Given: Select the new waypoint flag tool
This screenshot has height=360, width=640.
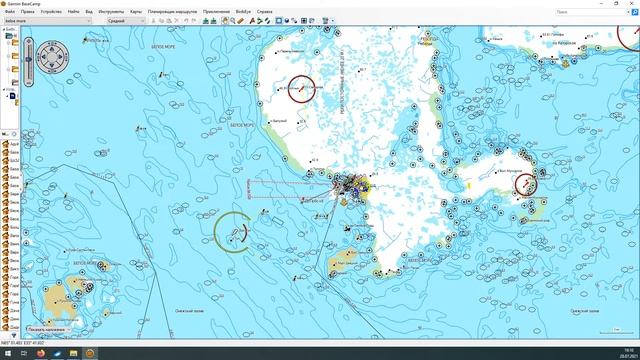Looking at the screenshot, I should (252, 20).
